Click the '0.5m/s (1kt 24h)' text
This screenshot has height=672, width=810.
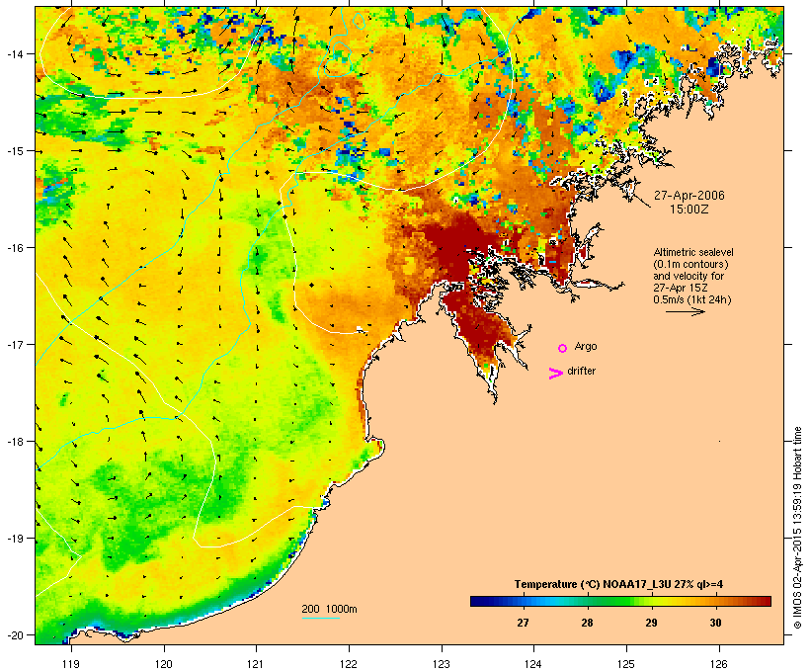coord(692,299)
